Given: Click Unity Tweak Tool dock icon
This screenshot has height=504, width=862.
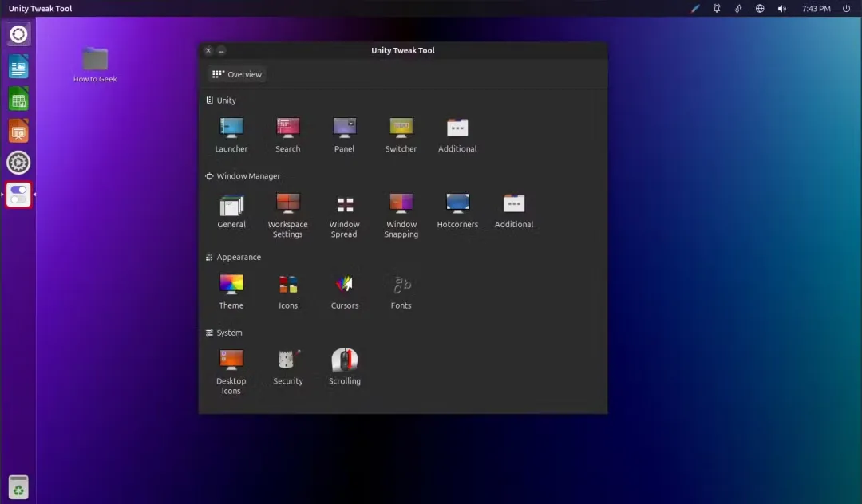Looking at the screenshot, I should click(18, 195).
